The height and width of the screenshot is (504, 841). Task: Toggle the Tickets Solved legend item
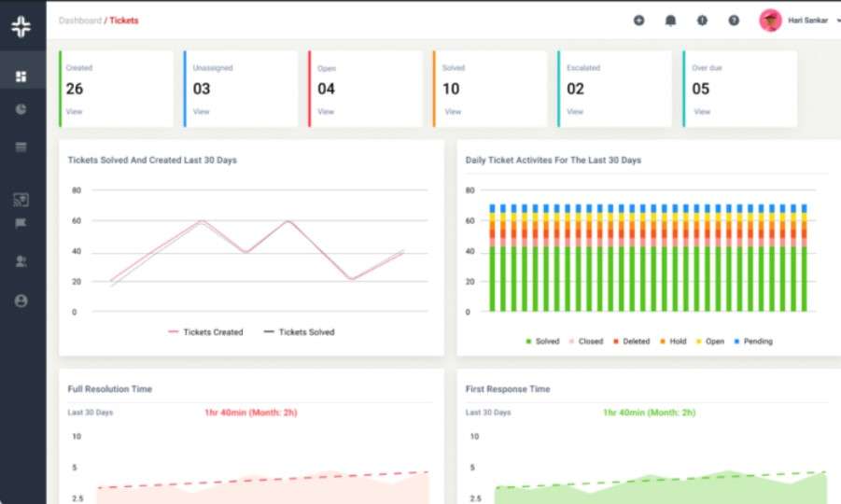299,332
